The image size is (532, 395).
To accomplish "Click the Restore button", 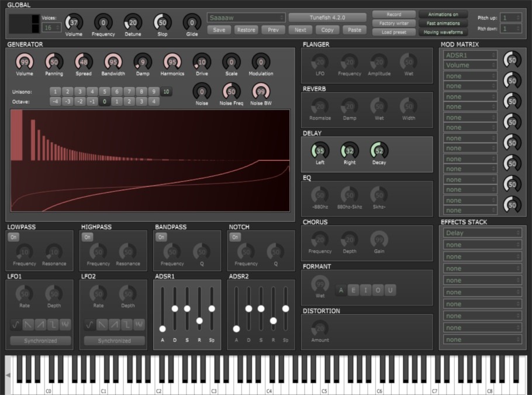I will pyautogui.click(x=246, y=30).
